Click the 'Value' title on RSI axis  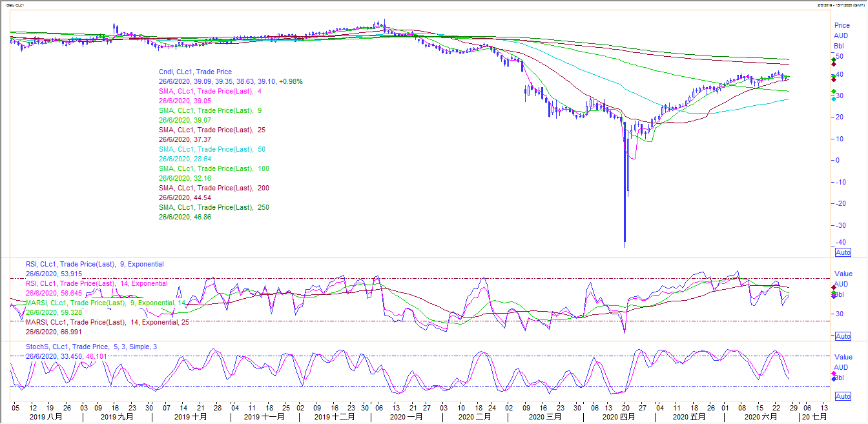tap(843, 274)
